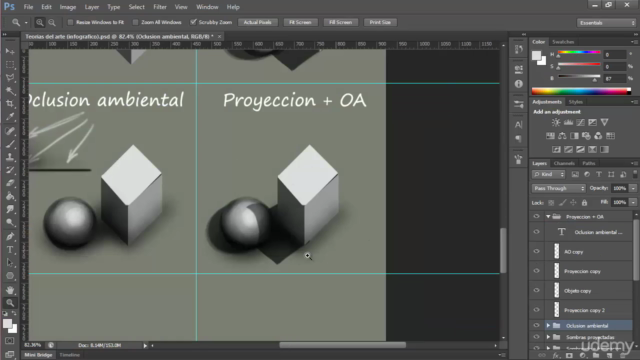Open the Info panel from the collapsed dock
This screenshot has height=360, width=640.
point(518,84)
